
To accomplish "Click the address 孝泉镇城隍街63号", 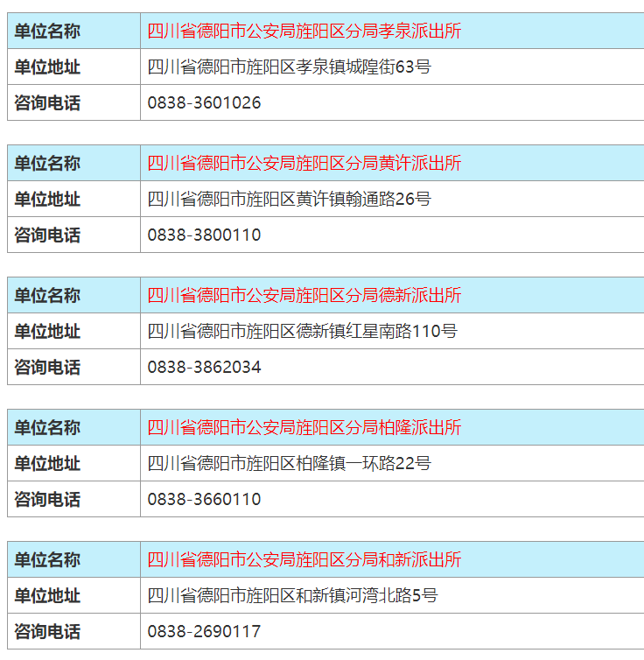I will pyautogui.click(x=289, y=67).
